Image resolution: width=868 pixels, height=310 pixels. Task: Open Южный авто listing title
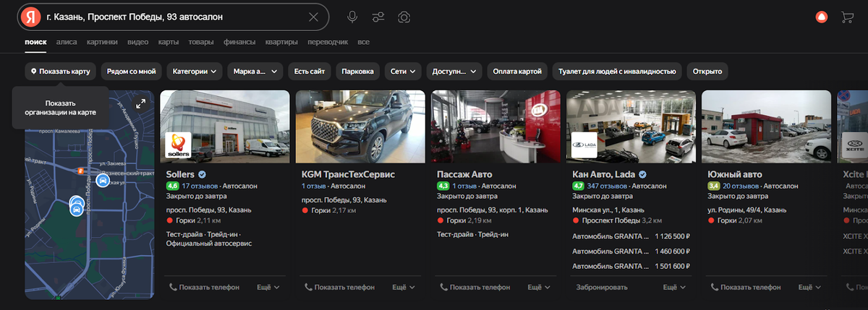point(734,175)
